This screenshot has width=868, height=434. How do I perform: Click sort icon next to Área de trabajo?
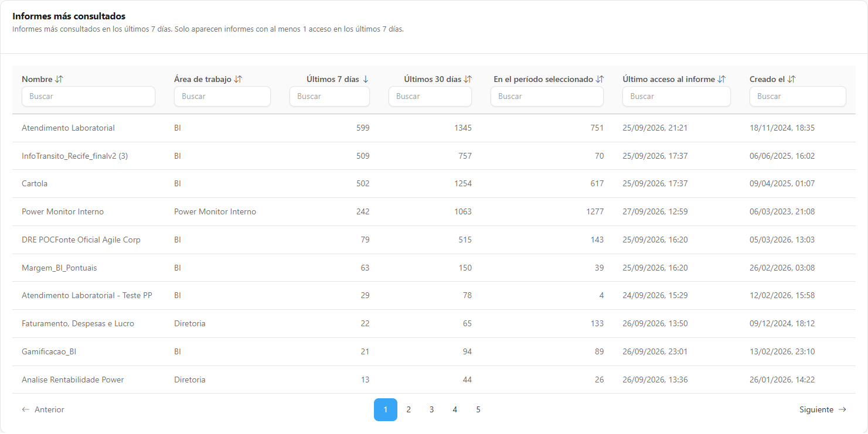click(238, 79)
